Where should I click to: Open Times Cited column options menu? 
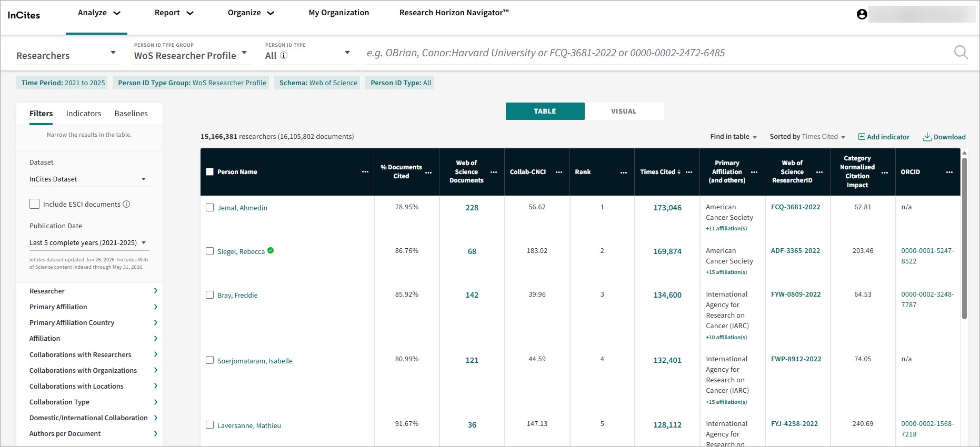(689, 172)
